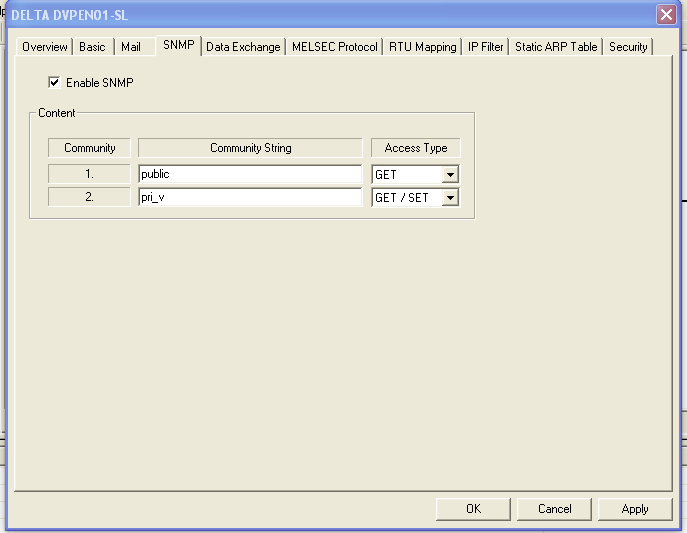The width and height of the screenshot is (687, 533).
Task: Click the community string field containing pri_v
Action: coord(250,197)
